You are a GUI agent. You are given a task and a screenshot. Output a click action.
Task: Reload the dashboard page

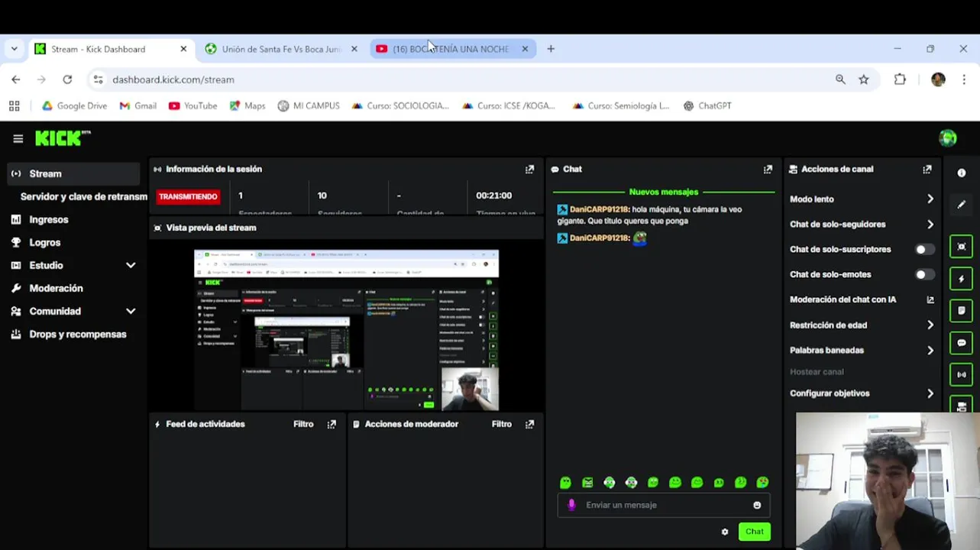[x=67, y=79]
